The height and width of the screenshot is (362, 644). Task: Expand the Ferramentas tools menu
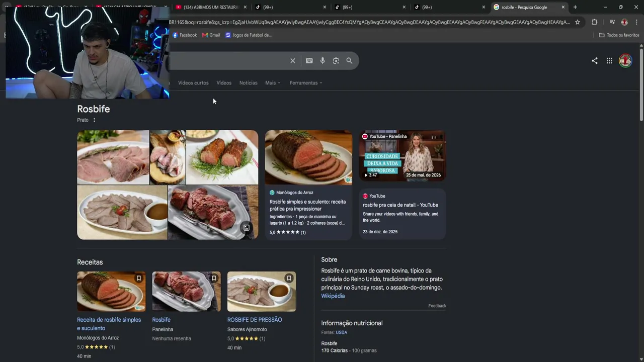click(306, 83)
